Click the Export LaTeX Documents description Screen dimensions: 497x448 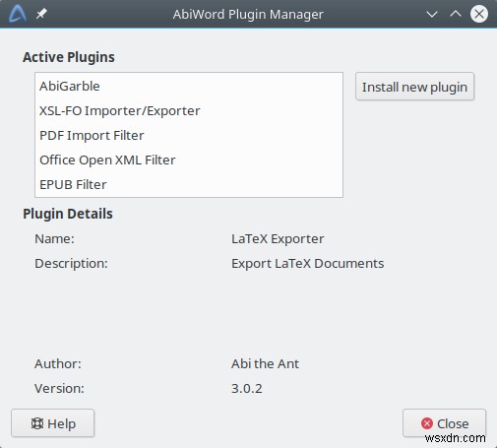pos(308,264)
